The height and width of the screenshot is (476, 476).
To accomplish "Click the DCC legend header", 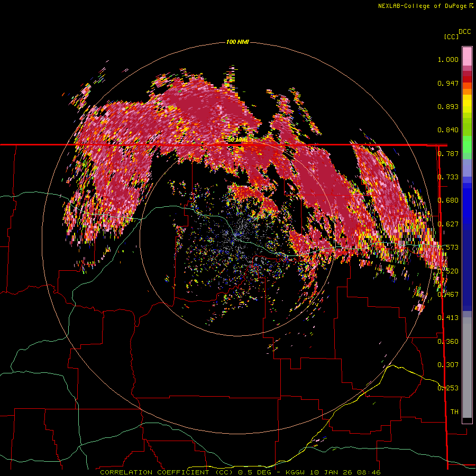I will (464, 32).
